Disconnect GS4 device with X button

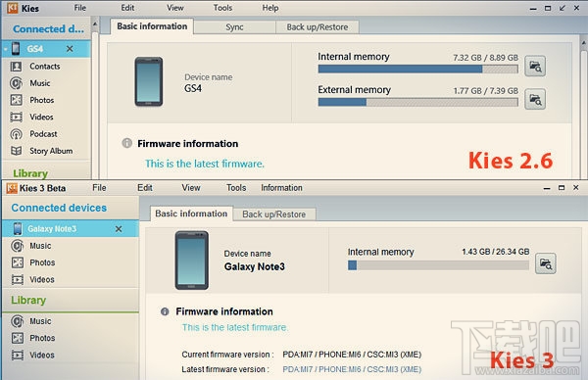click(70, 49)
